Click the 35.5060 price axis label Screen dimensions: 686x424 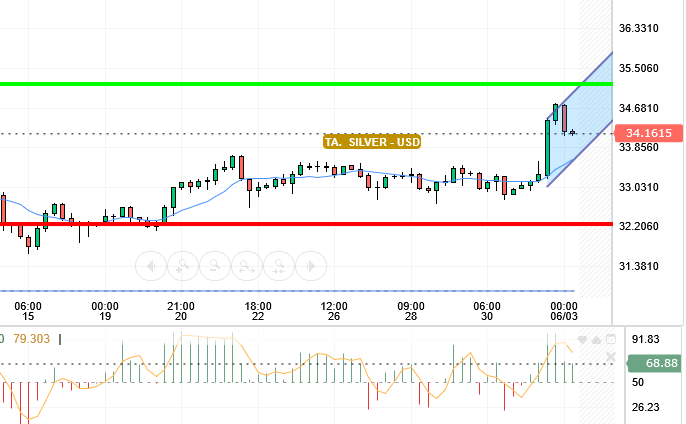point(638,68)
